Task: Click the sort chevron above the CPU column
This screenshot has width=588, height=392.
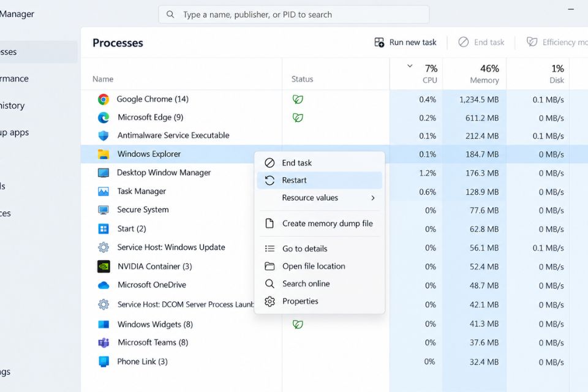Action: 410,66
